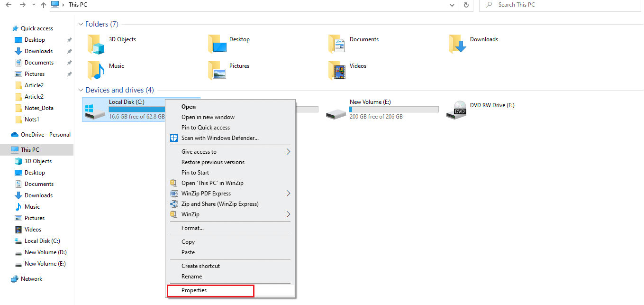Click the Back navigation arrow

8,5
